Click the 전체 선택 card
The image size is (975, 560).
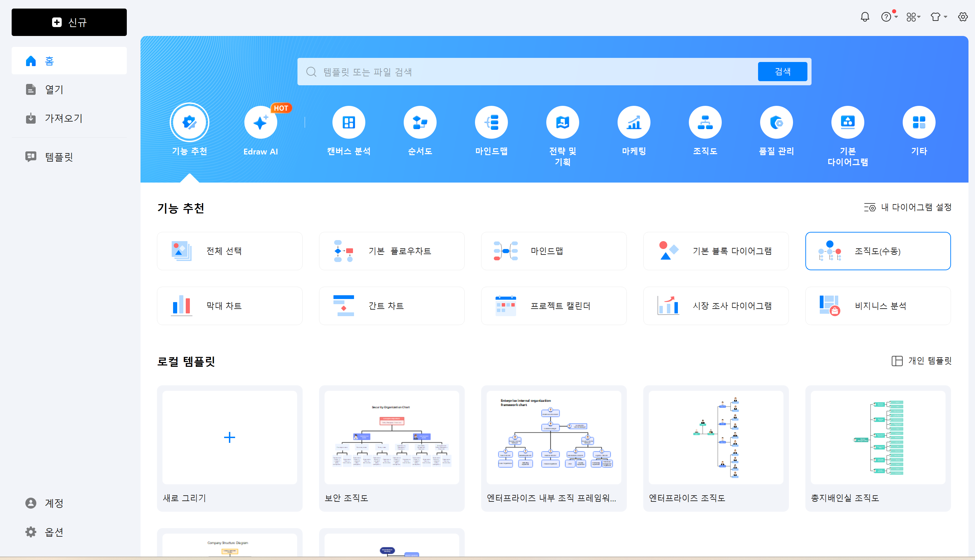point(230,251)
